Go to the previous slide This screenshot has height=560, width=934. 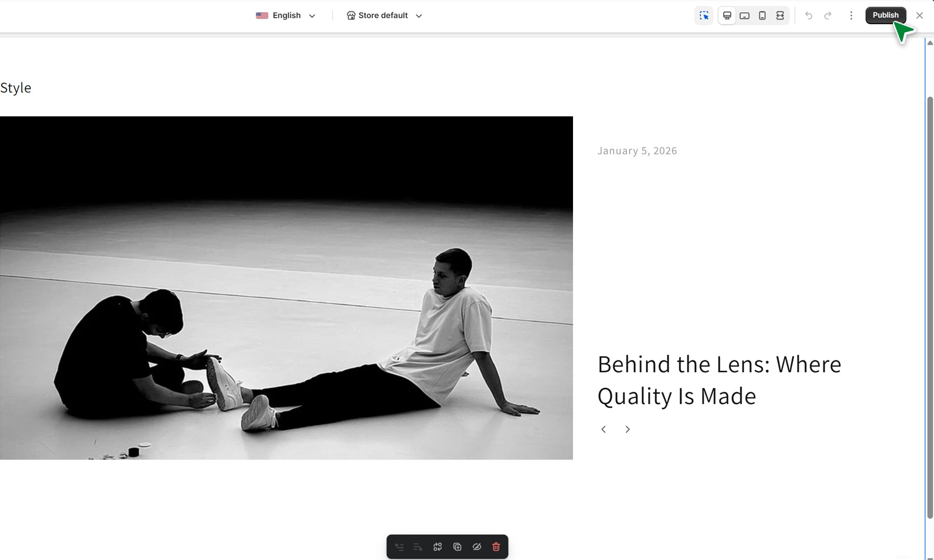pyautogui.click(x=603, y=429)
